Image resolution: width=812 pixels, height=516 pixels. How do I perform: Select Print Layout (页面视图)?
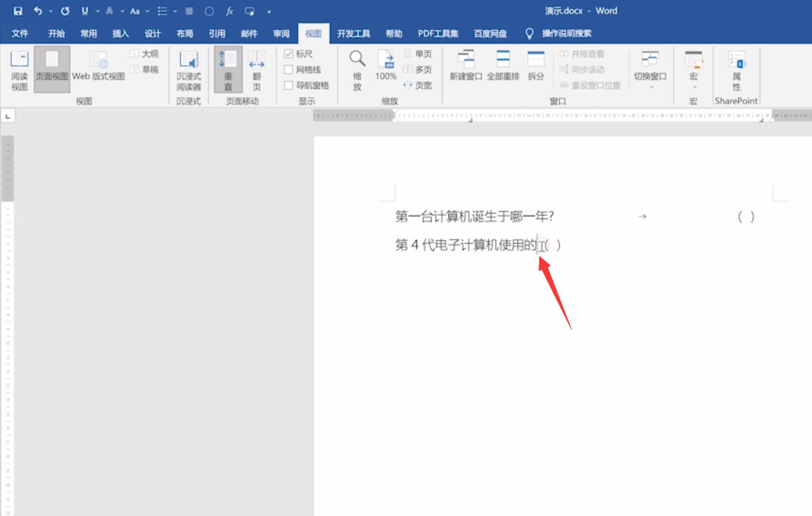tap(52, 70)
